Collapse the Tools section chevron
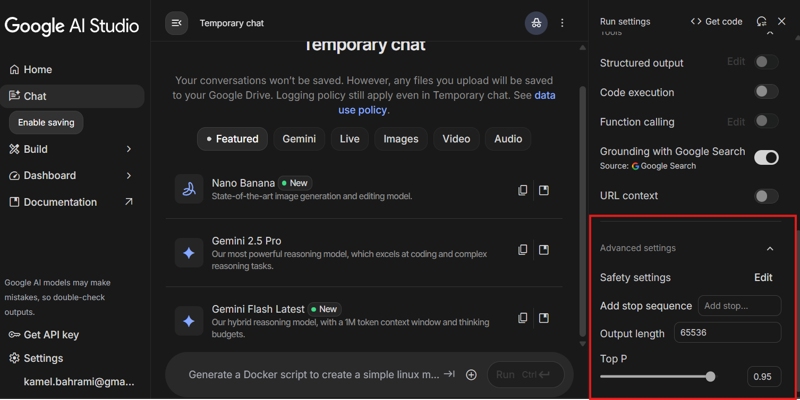Screen dimensions: 800x400 [770, 34]
